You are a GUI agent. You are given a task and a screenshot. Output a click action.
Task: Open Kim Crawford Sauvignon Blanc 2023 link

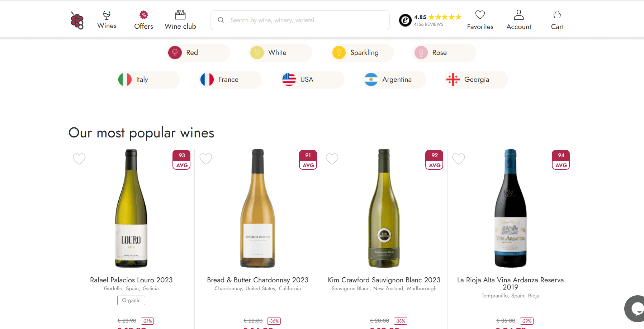pyautogui.click(x=384, y=280)
